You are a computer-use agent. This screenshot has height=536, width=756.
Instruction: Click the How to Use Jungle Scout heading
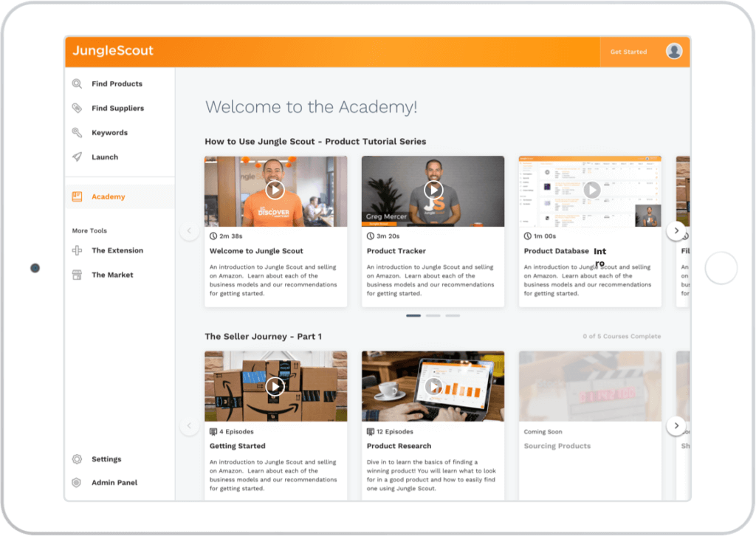(x=315, y=142)
